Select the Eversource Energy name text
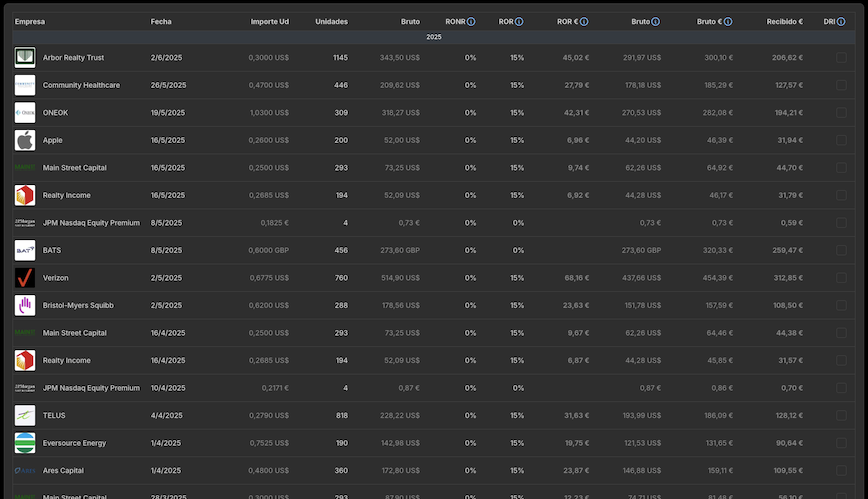 [x=74, y=443]
